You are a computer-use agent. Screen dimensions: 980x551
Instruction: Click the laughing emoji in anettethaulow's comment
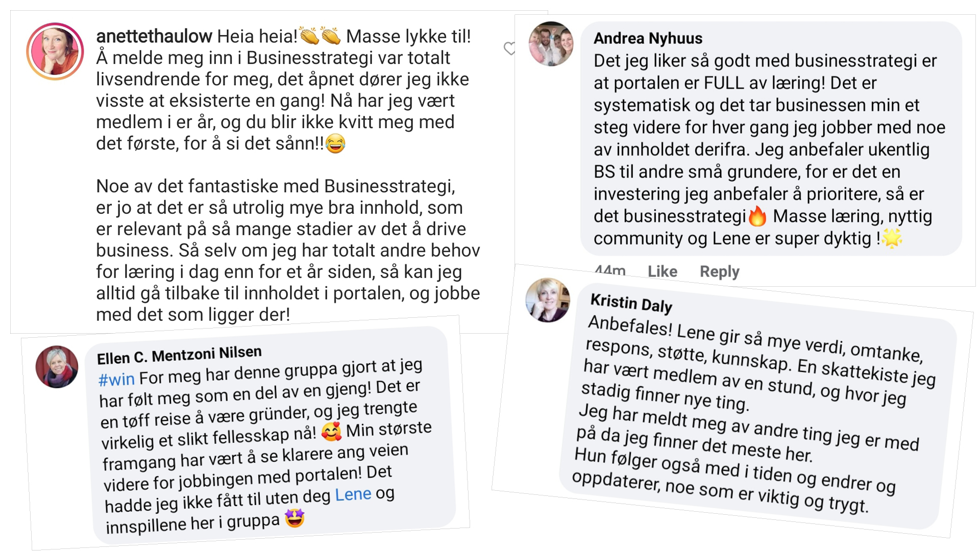point(335,143)
